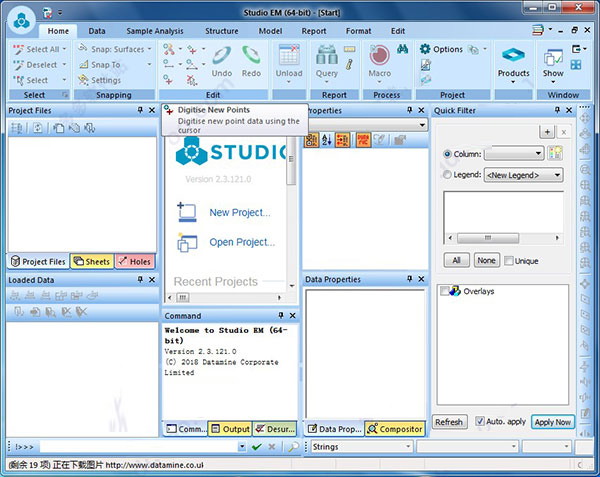Open the Report ribbon tab
600x477 pixels.
pyautogui.click(x=314, y=31)
